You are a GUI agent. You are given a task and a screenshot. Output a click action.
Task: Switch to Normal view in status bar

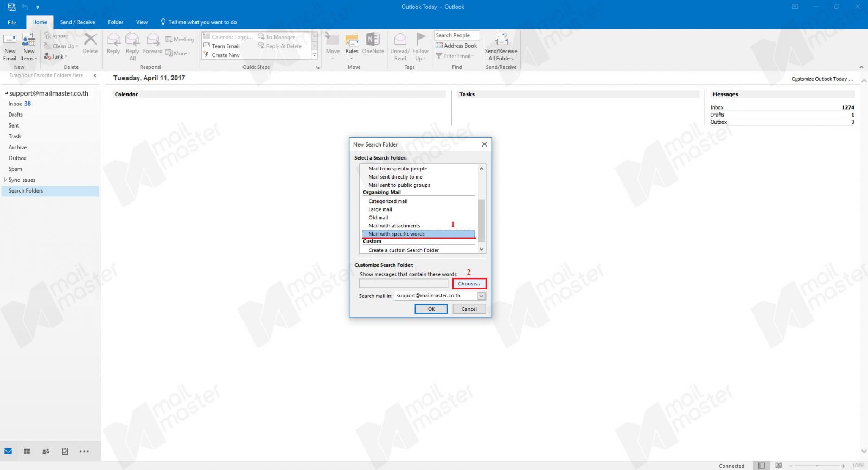tap(762, 466)
